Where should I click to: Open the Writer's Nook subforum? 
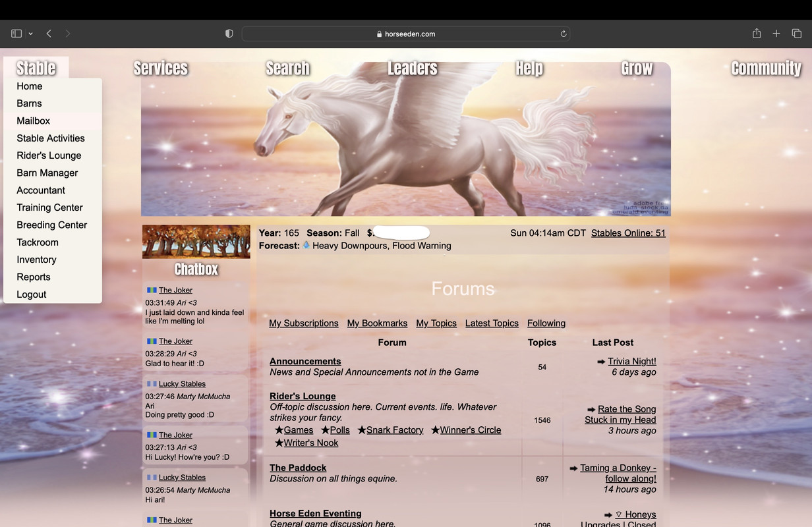point(311,443)
